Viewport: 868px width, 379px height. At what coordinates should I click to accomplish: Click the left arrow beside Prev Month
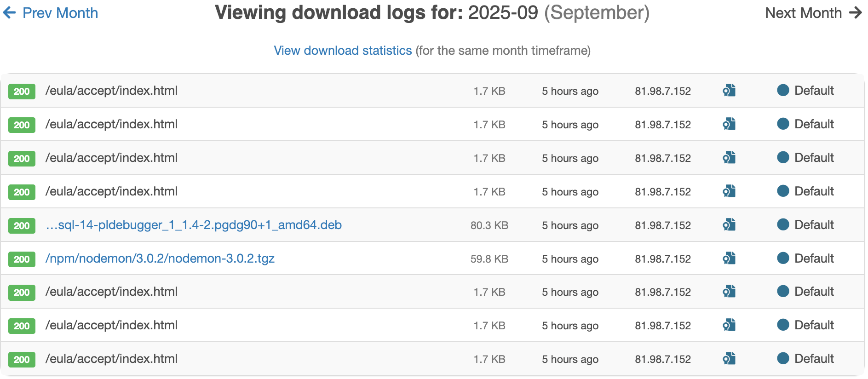tap(9, 13)
